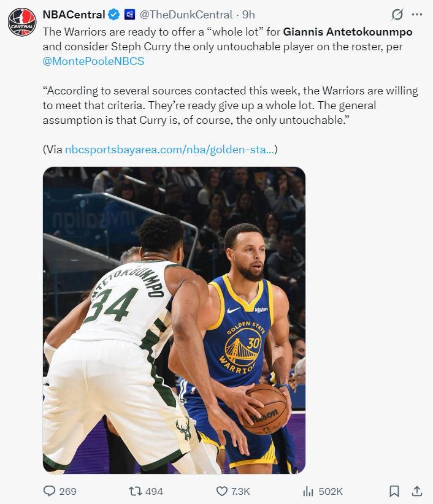
Task: Click the reply speech bubble icon
Action: pyautogui.click(x=50, y=491)
